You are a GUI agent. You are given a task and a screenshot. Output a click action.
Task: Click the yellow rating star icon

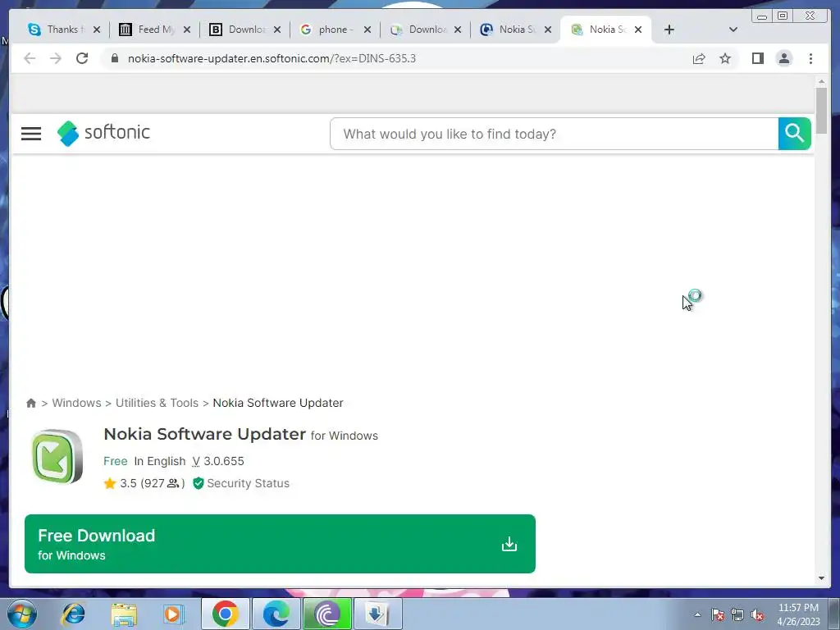(x=110, y=483)
